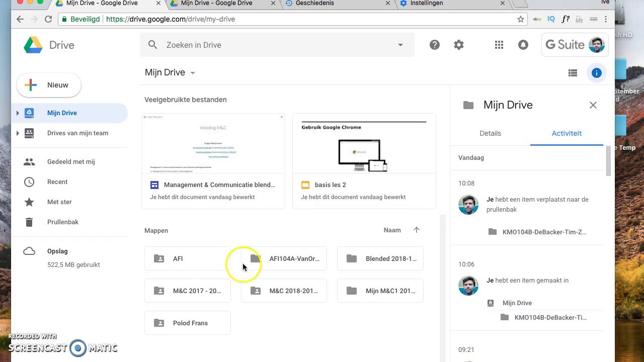This screenshot has width=644, height=362.
Task: Click the 10:08 activity timestamp
Action: [466, 184]
